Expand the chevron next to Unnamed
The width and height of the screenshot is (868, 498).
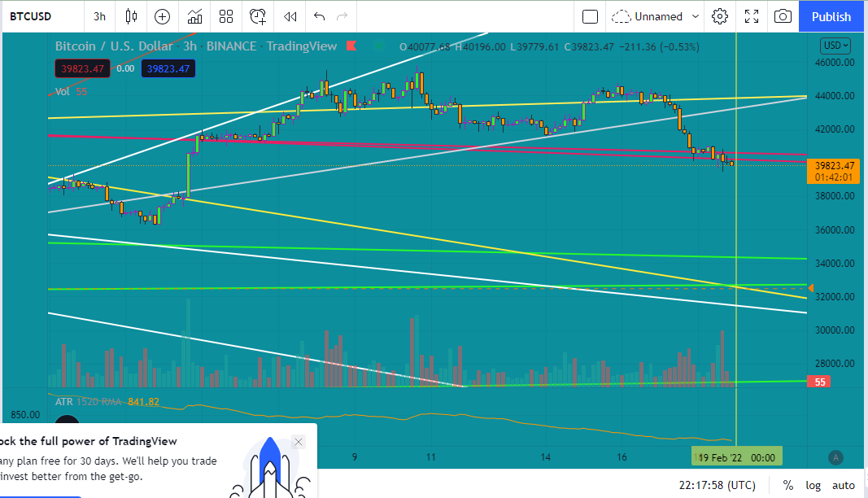tap(696, 16)
